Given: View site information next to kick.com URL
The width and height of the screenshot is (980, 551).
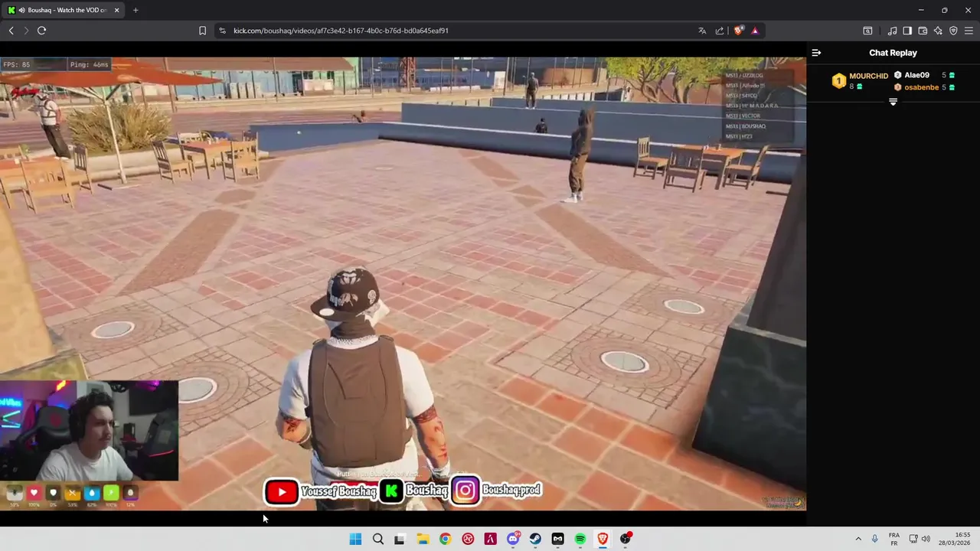Looking at the screenshot, I should click(222, 31).
